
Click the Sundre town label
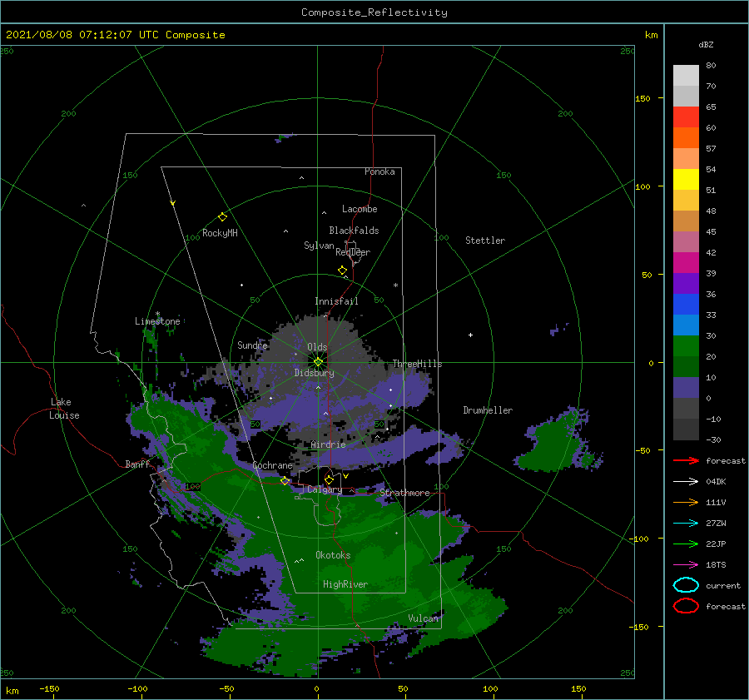pos(252,345)
